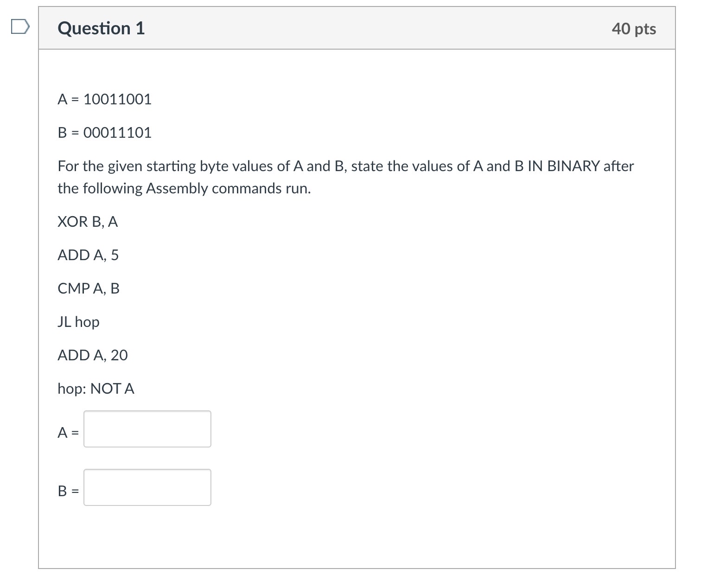Select the line B = 00011101
Image resolution: width=726 pixels, height=588 pixels.
coord(104,133)
